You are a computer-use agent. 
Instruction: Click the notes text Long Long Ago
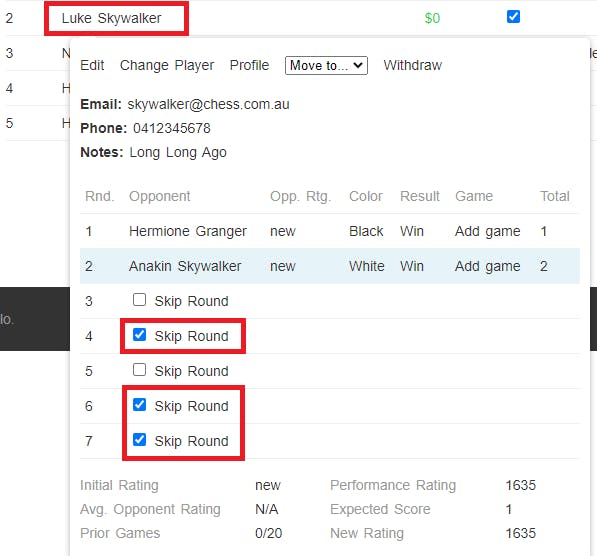[x=178, y=152]
